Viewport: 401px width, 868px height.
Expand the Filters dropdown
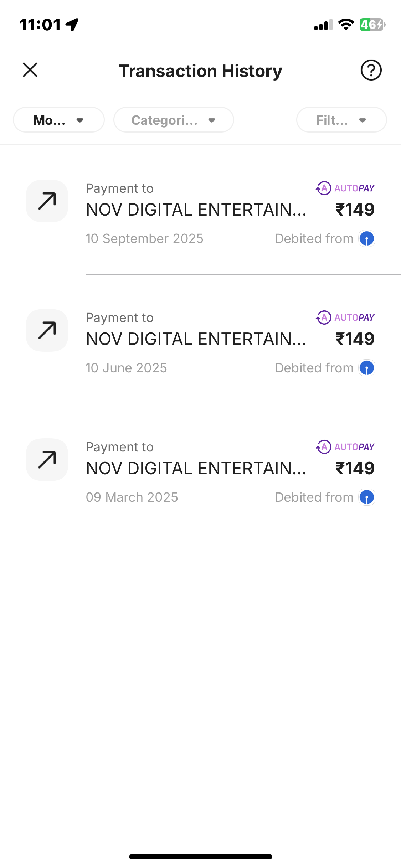pos(341,120)
